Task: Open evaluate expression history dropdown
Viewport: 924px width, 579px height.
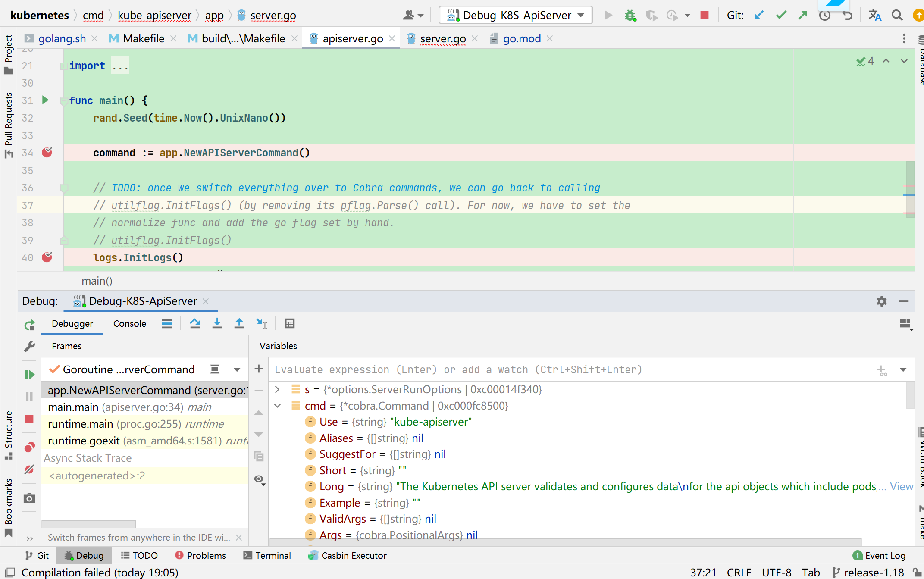Action: point(903,369)
